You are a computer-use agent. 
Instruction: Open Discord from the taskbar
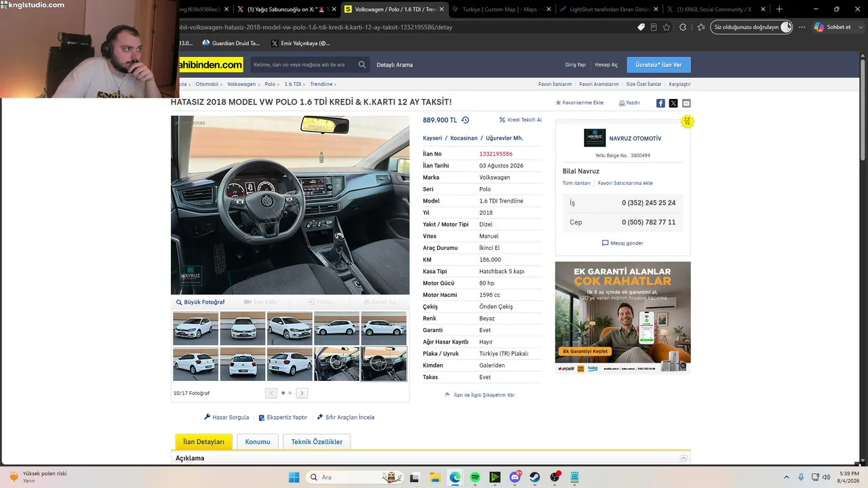click(x=515, y=477)
